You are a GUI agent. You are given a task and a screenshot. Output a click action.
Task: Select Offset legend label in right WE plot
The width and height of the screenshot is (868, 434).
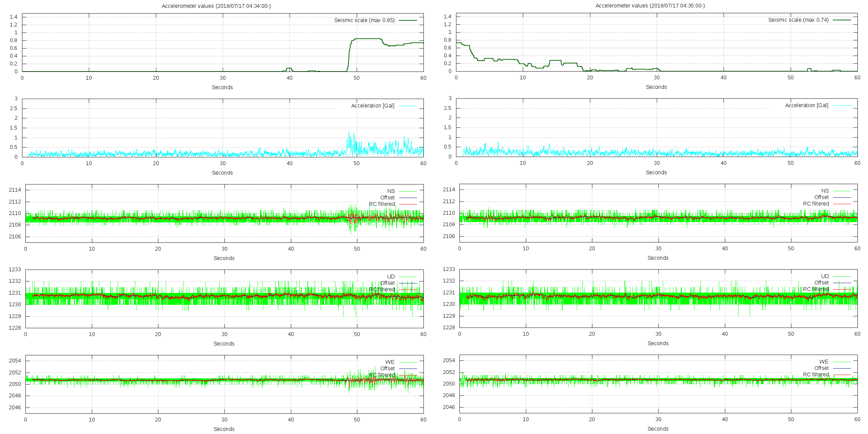[x=821, y=368]
